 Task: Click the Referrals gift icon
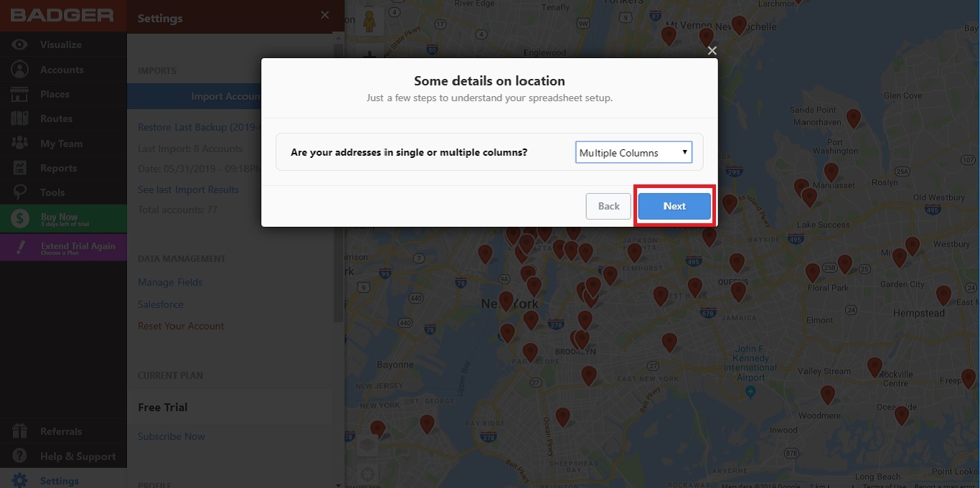19,431
